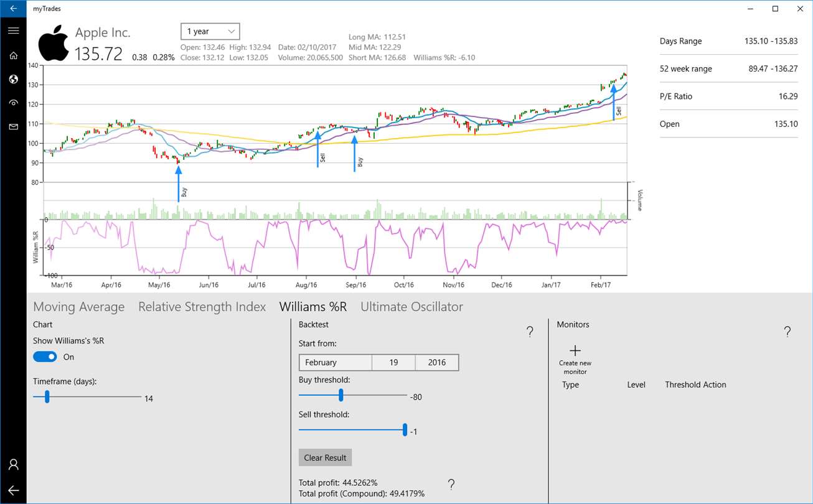Switch to the Relative Strength Index tab
813x504 pixels.
202,307
